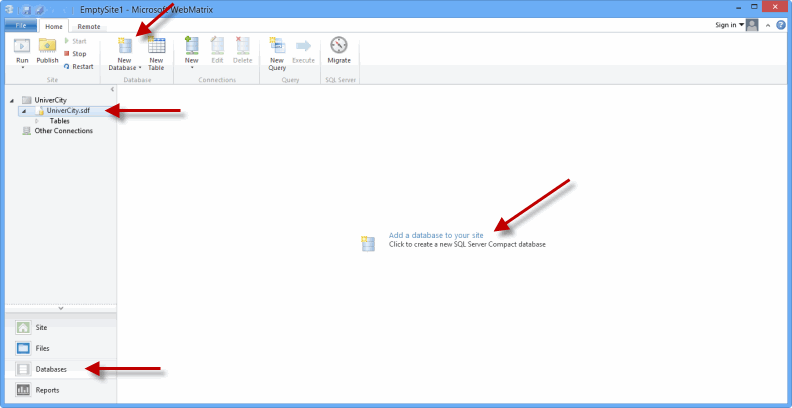
Task: Restart the site via Restart button
Action: pyautogui.click(x=78, y=66)
